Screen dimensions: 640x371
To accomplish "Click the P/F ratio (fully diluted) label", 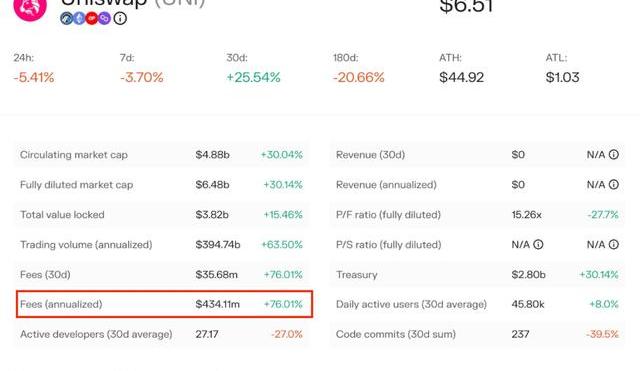I will (388, 215).
